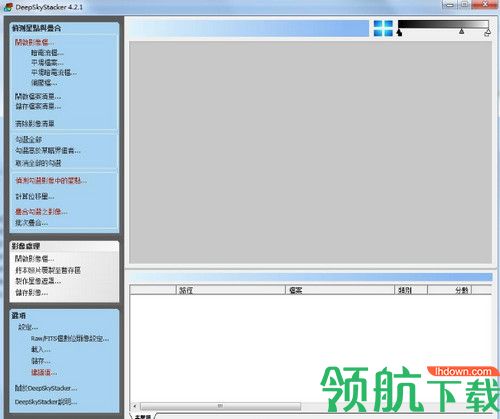Save the file list (儲存檔案清單...)
The height and width of the screenshot is (419, 500).
click(38, 106)
